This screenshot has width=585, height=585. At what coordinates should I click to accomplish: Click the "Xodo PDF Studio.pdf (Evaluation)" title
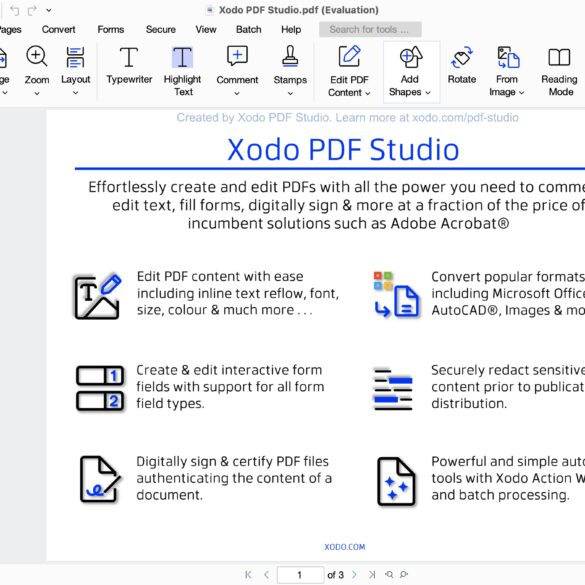coord(298,10)
